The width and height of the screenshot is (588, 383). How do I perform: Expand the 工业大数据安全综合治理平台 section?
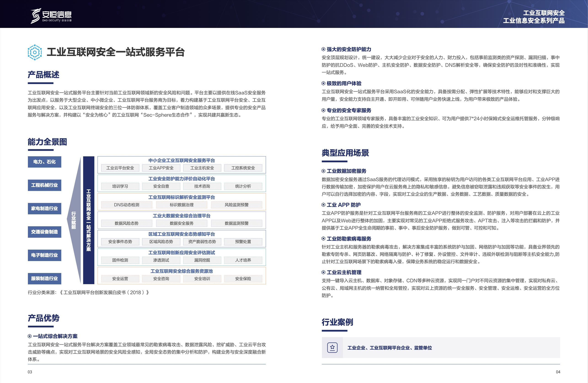point(182,216)
